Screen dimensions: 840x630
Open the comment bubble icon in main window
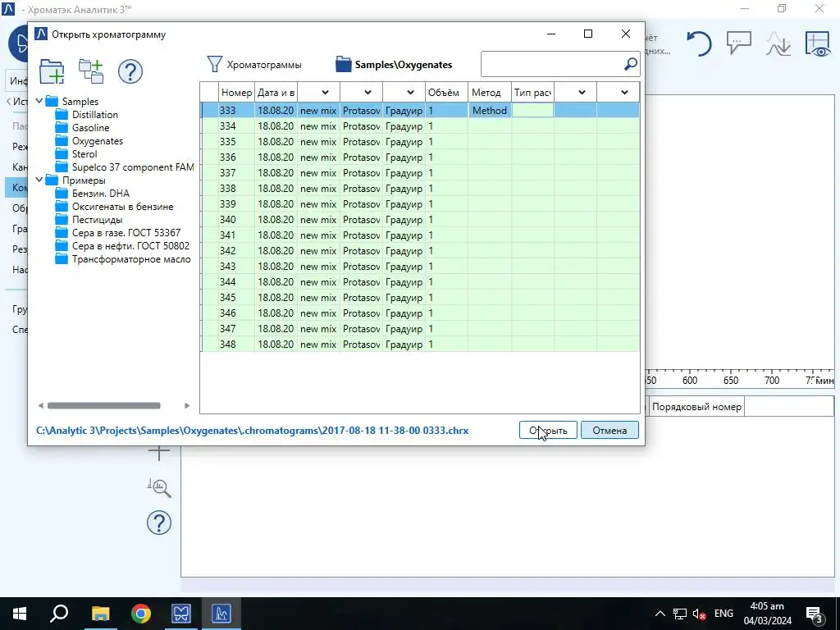[739, 43]
